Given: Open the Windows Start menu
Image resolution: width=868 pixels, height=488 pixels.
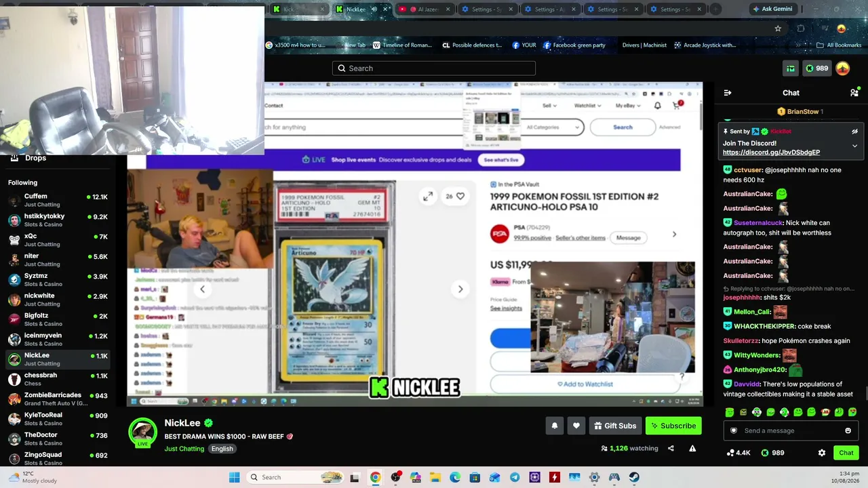Looking at the screenshot, I should (x=234, y=477).
